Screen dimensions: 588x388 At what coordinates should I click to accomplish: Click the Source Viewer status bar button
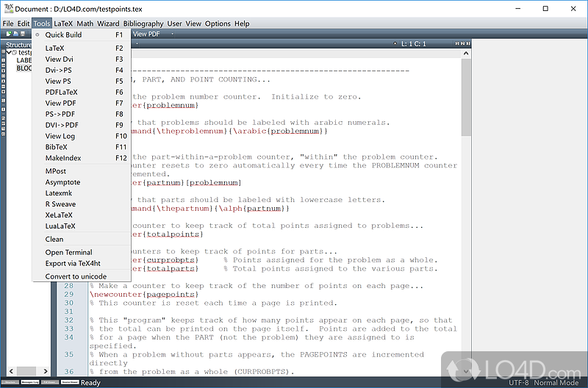pyautogui.click(x=69, y=383)
